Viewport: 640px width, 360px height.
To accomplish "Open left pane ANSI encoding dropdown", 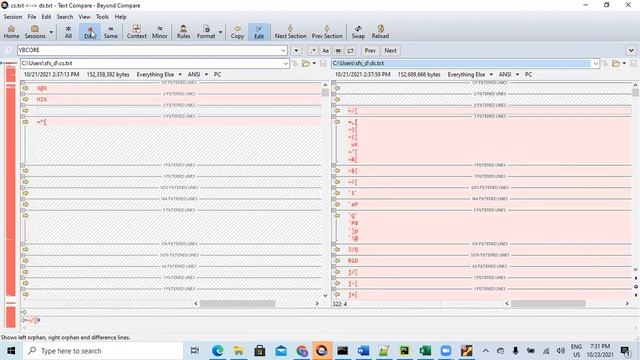I will [198, 74].
